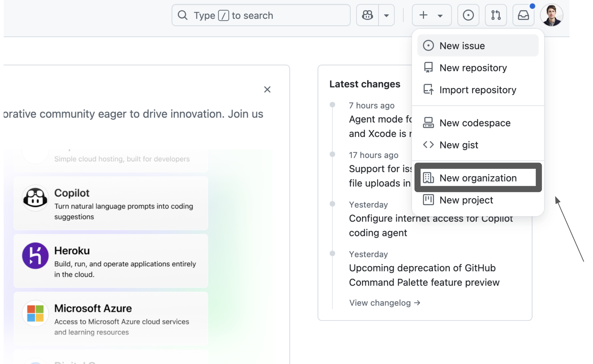The height and width of the screenshot is (364, 593).
Task: Focus the Type / to search field
Action: coord(261,15)
